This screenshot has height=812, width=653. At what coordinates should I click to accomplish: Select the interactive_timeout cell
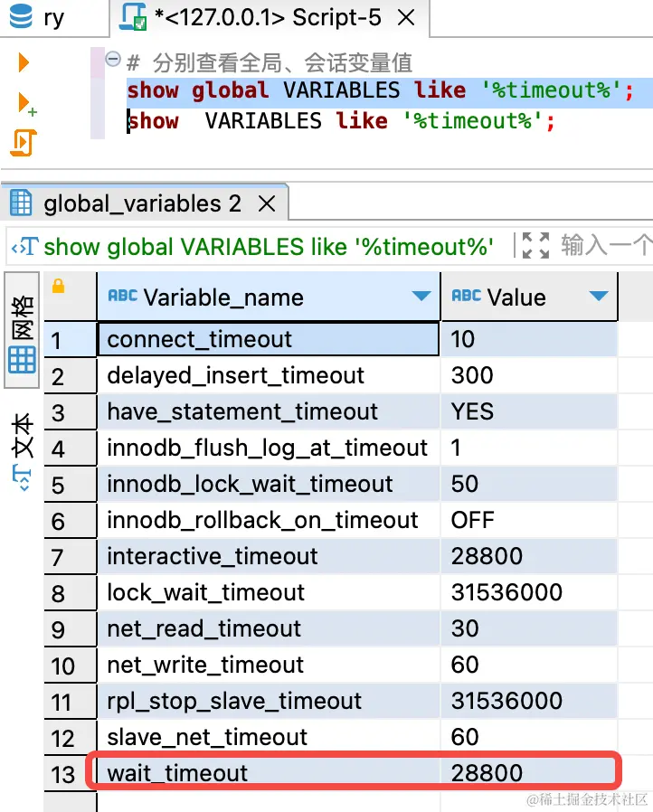[x=269, y=557]
